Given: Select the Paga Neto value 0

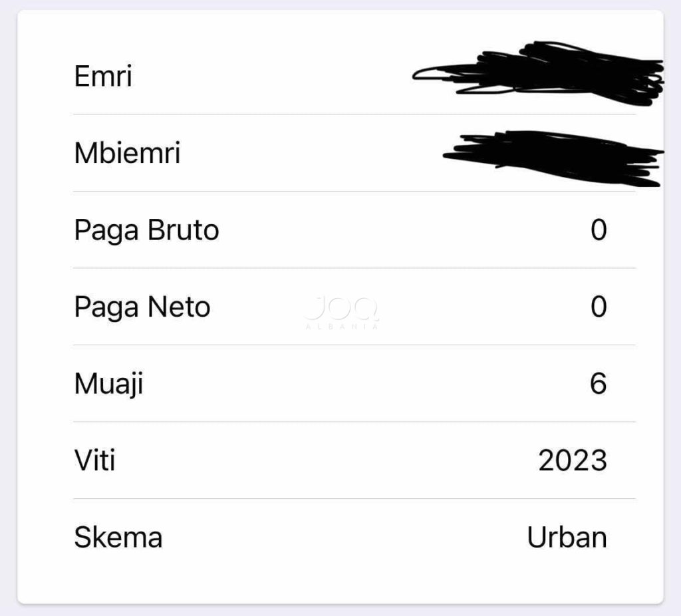Looking at the screenshot, I should coord(599,307).
